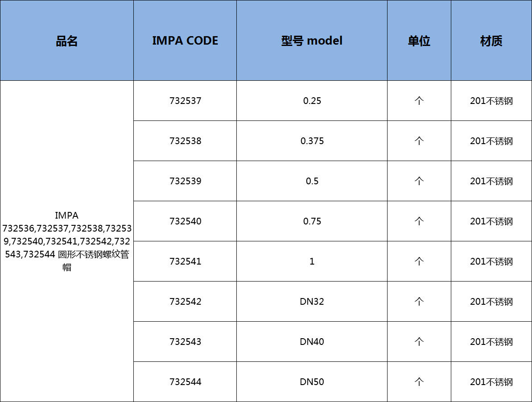Click the product name cell mentioning 圆形不锈钢螺纹管帽
This screenshot has width=532, height=402.
67,241
